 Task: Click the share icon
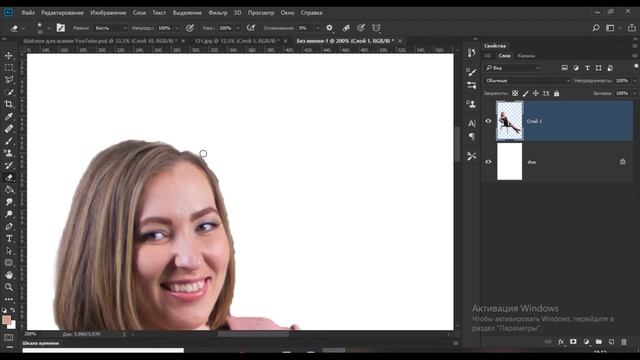pos(631,28)
